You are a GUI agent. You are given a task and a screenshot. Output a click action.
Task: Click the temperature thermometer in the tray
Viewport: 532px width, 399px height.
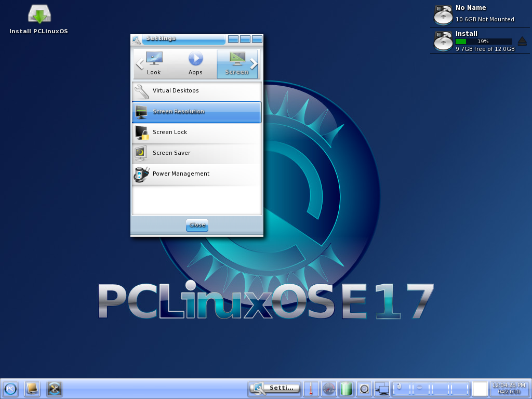[x=310, y=388]
